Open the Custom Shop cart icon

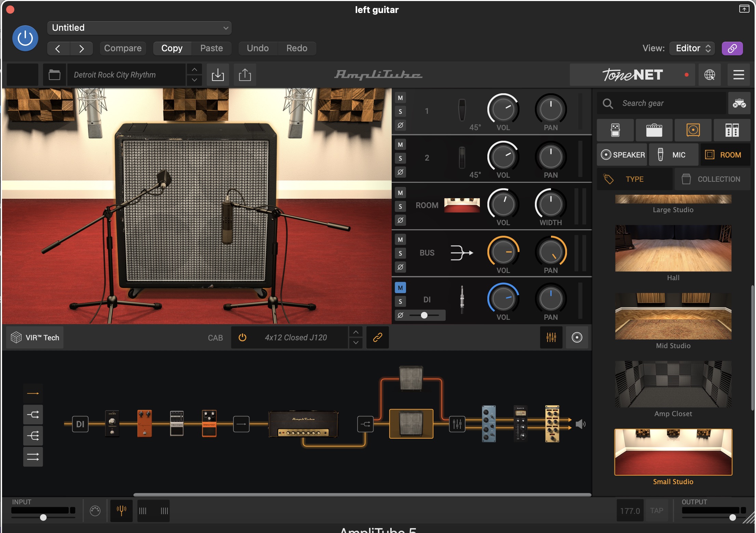[739, 103]
